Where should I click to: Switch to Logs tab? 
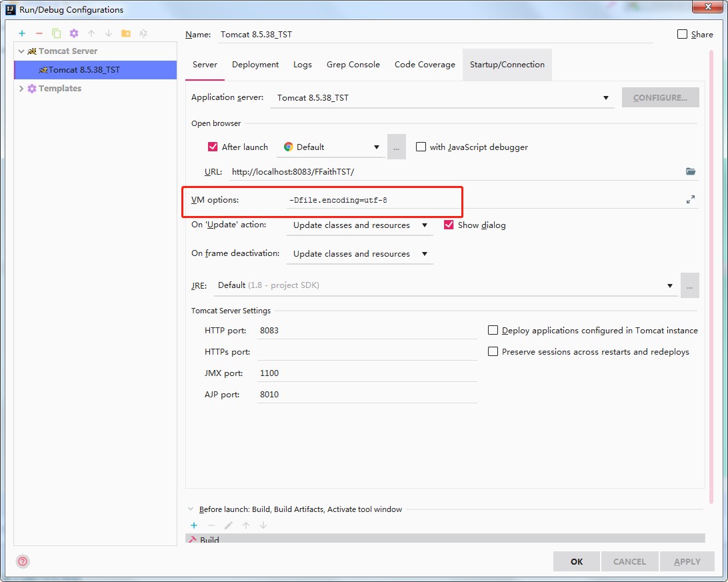coord(302,65)
